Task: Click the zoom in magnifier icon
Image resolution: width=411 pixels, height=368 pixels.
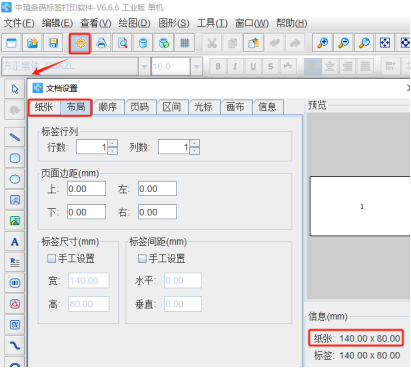Action: pos(322,43)
